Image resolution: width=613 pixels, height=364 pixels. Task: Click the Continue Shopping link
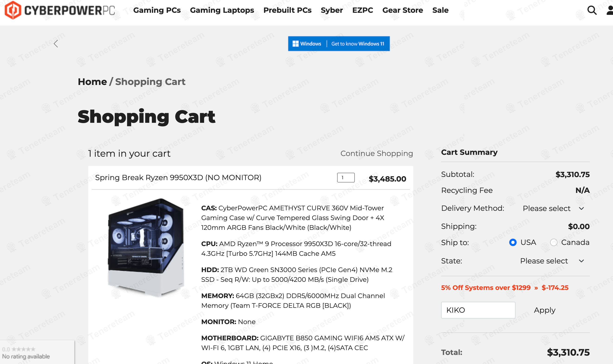(377, 153)
